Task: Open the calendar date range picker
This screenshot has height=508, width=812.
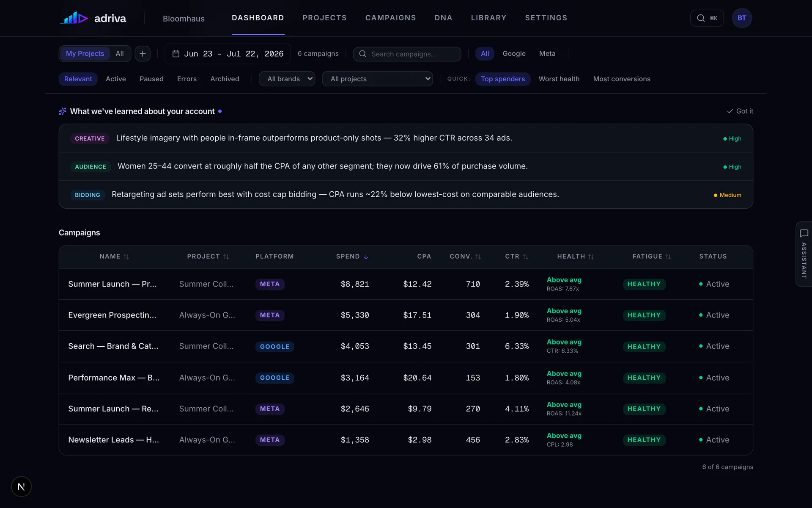Action: (228, 54)
